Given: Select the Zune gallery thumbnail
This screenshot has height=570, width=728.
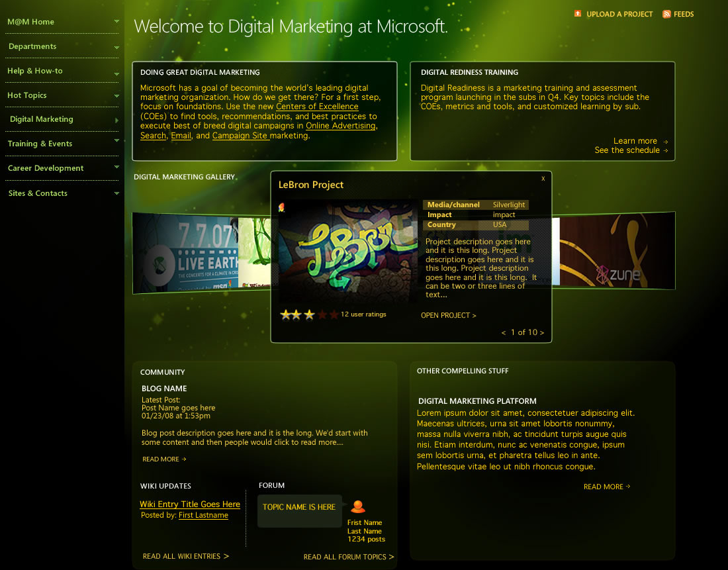Looking at the screenshot, I should (617, 251).
